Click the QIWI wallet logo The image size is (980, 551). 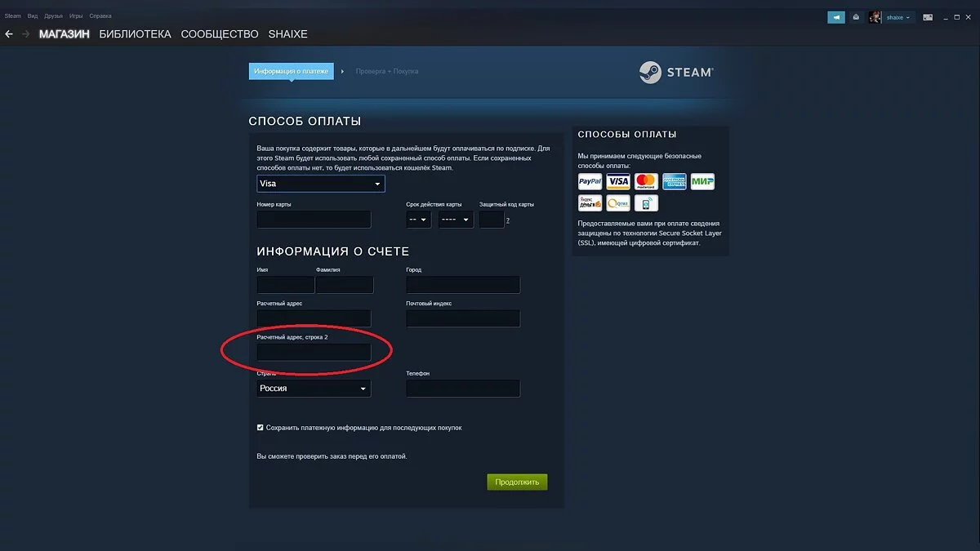pos(618,203)
